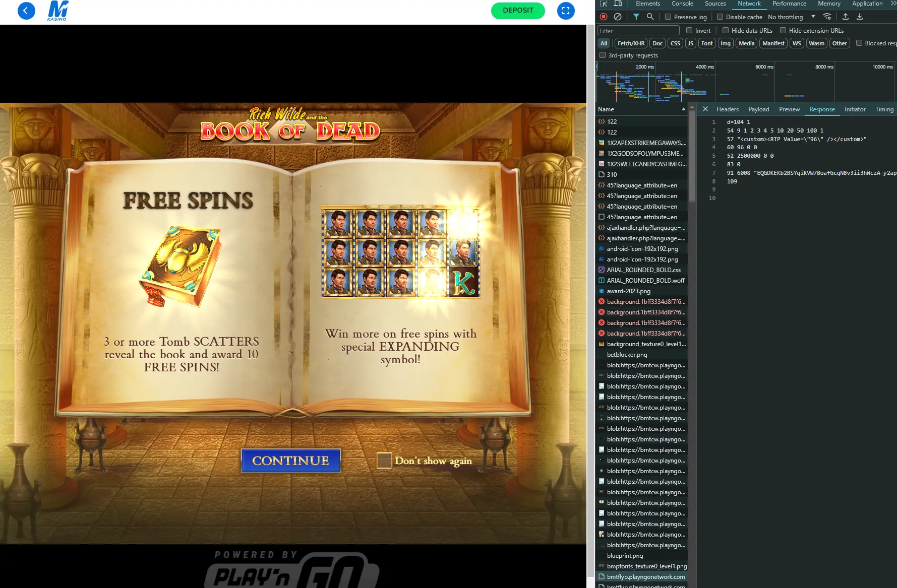This screenshot has width=897, height=588.
Task: Switch to Application tab
Action: [867, 4]
